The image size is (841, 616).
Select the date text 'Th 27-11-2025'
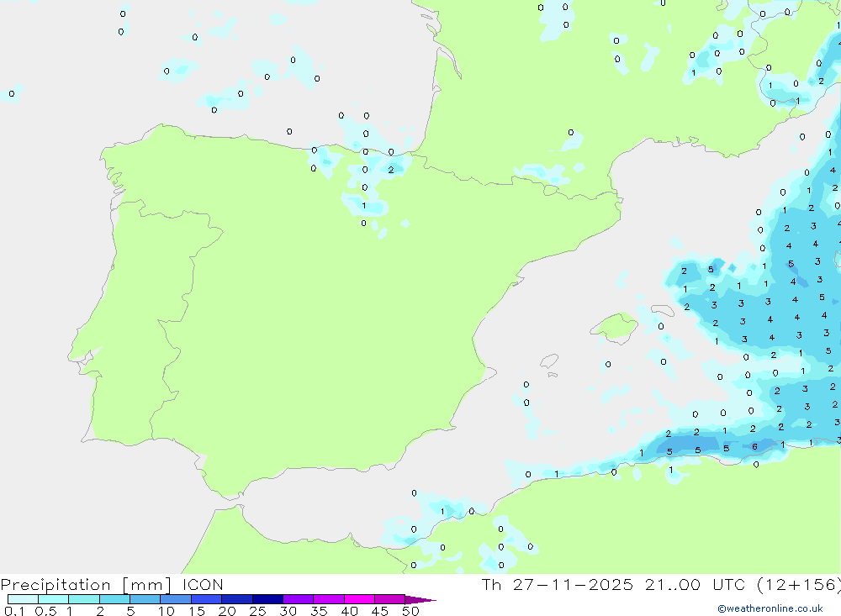[x=557, y=585]
